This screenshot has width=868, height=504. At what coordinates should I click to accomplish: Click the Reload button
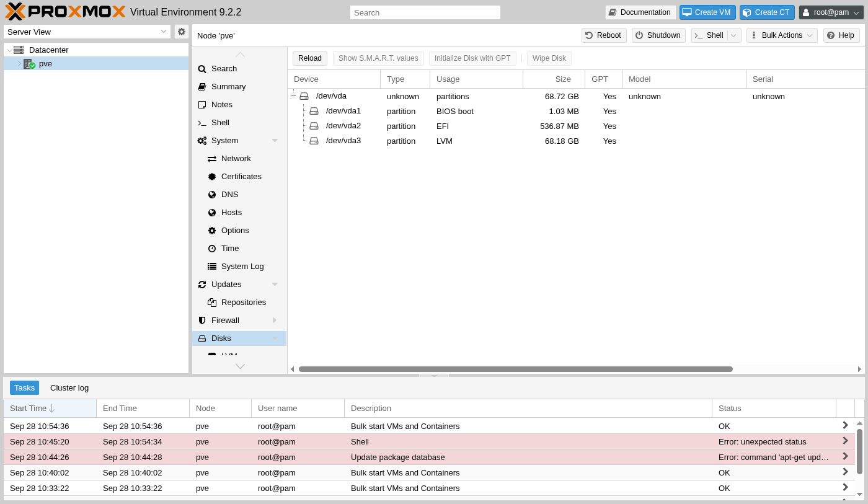coord(310,58)
